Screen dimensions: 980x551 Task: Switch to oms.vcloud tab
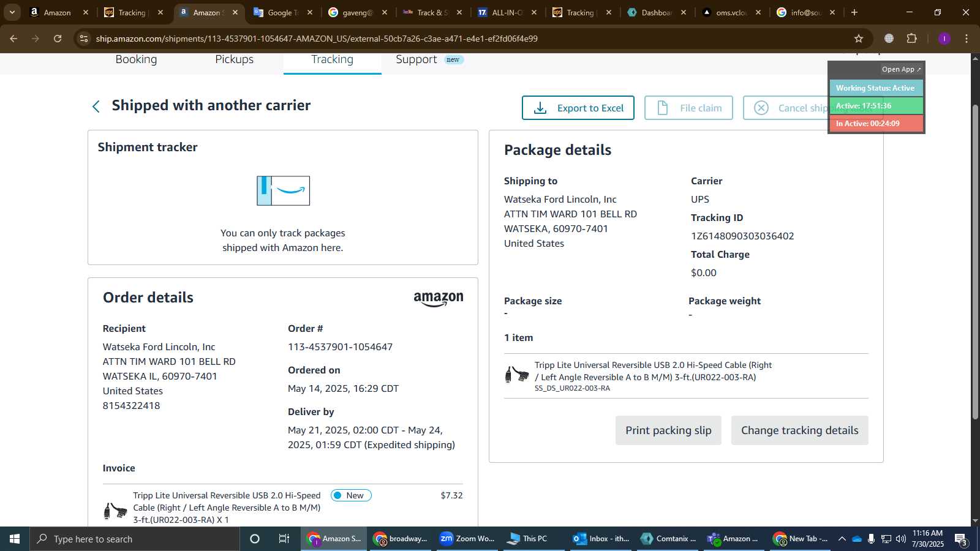click(x=731, y=12)
